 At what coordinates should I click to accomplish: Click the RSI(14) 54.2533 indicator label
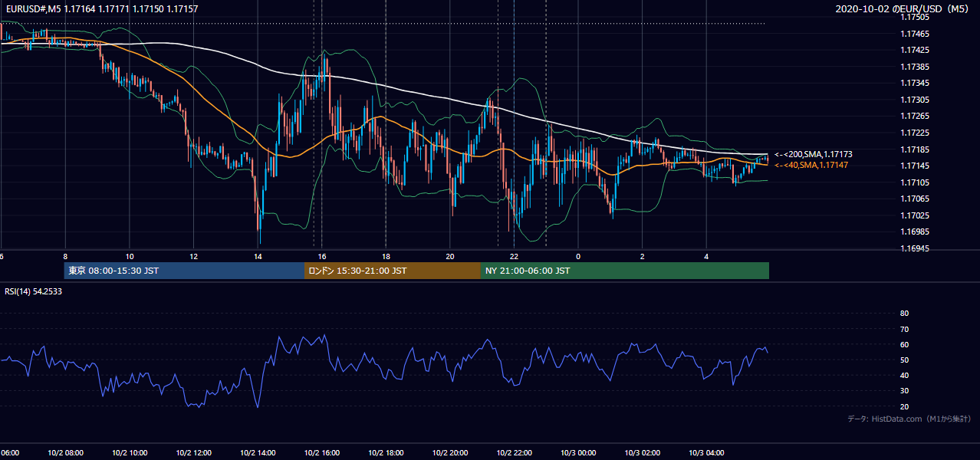33,291
